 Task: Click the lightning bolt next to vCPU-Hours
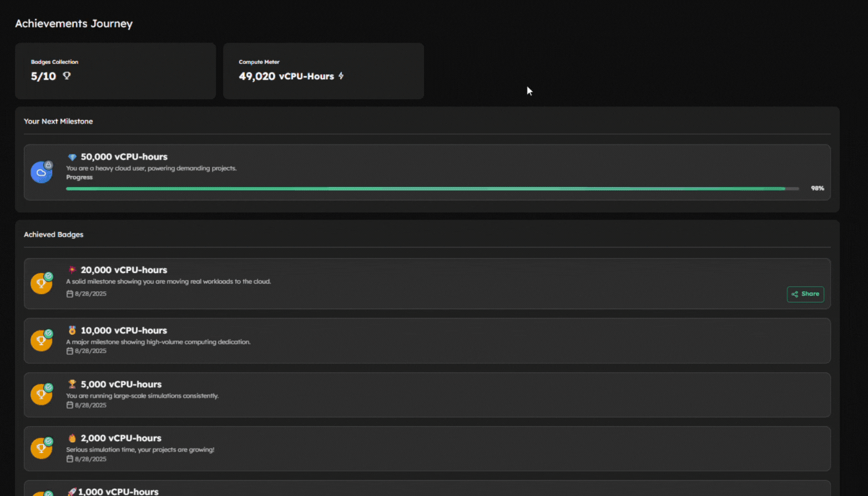(x=341, y=76)
